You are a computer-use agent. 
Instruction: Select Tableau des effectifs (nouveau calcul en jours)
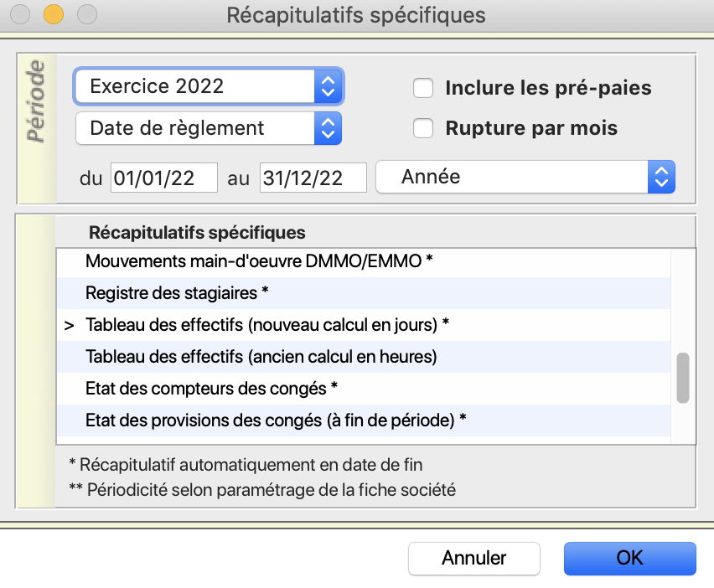pos(364,325)
